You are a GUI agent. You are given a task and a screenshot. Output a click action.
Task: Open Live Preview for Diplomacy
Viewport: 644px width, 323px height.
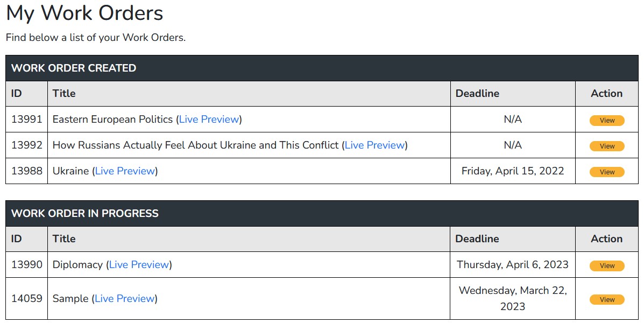[139, 265]
